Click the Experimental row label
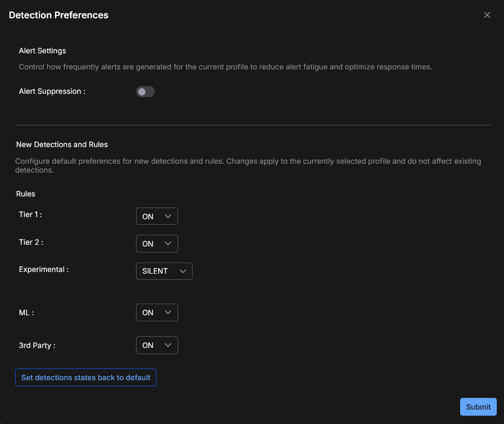The height and width of the screenshot is (424, 504). click(43, 269)
